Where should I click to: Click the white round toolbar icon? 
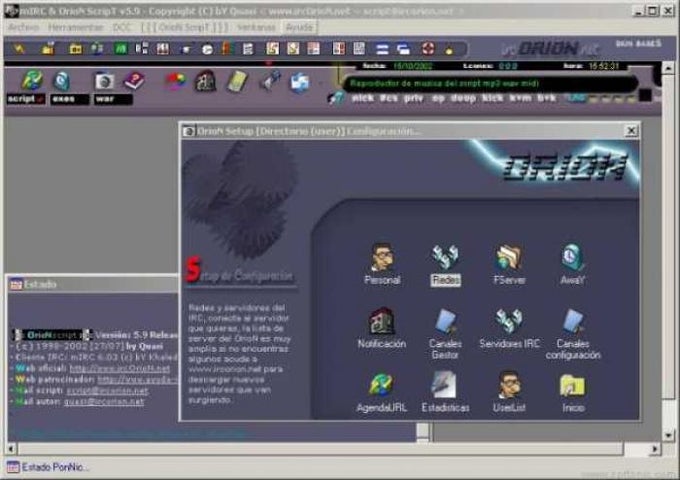click(x=207, y=49)
